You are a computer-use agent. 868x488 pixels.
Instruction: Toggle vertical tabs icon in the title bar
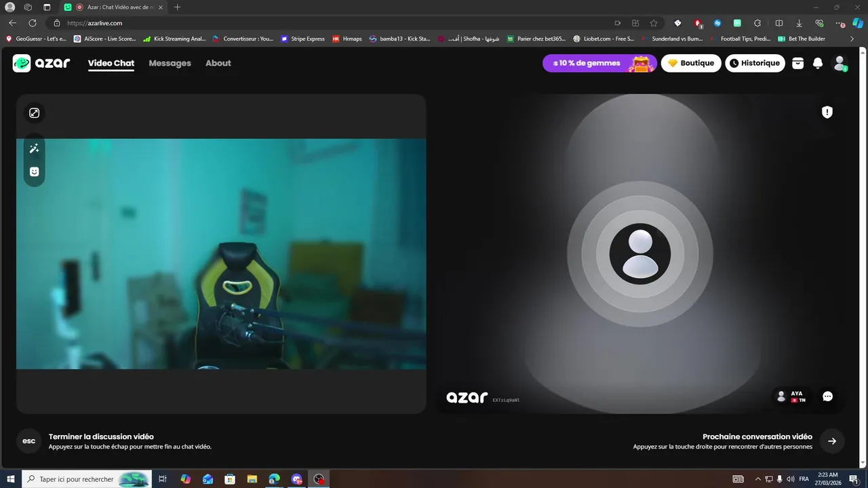[47, 7]
